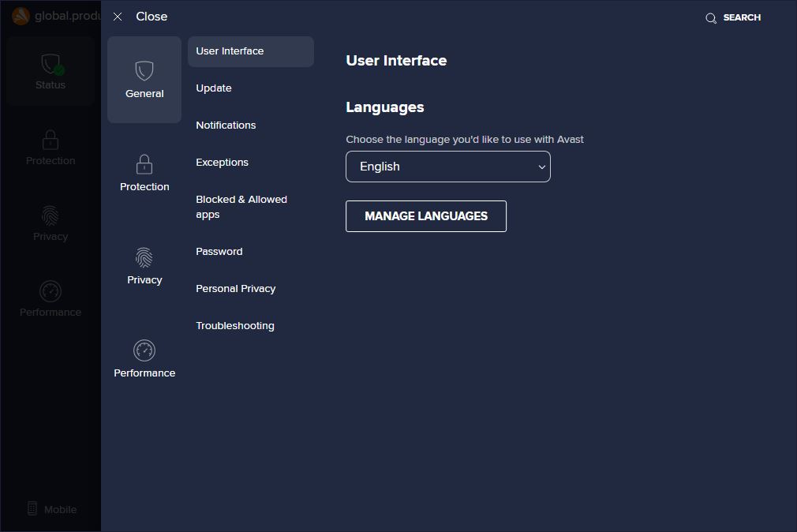Select the General shield icon

144,71
